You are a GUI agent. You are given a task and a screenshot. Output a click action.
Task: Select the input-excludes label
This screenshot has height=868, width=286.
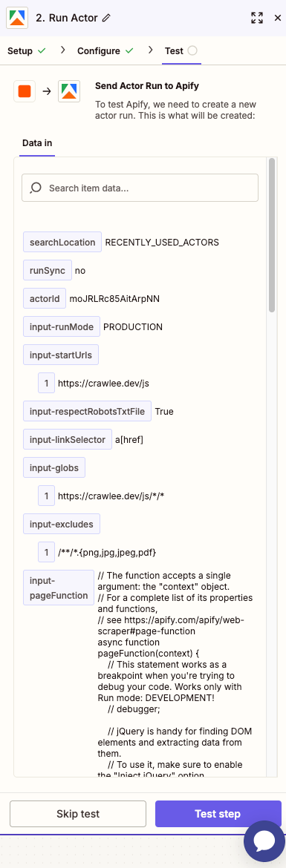pos(62,523)
